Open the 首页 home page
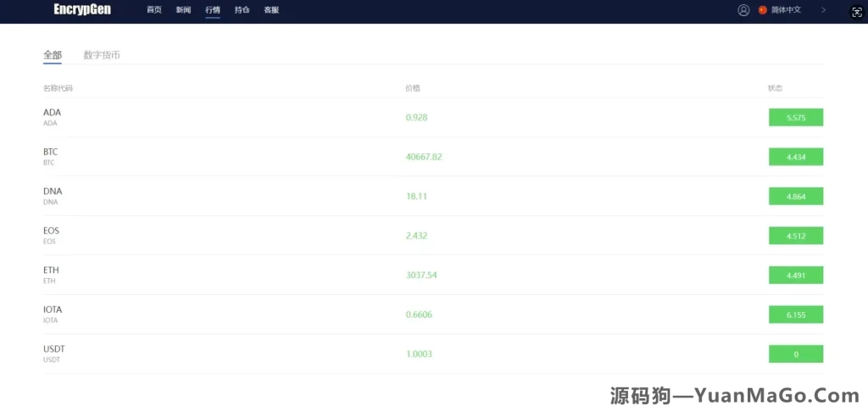868x417 pixels. 154,10
